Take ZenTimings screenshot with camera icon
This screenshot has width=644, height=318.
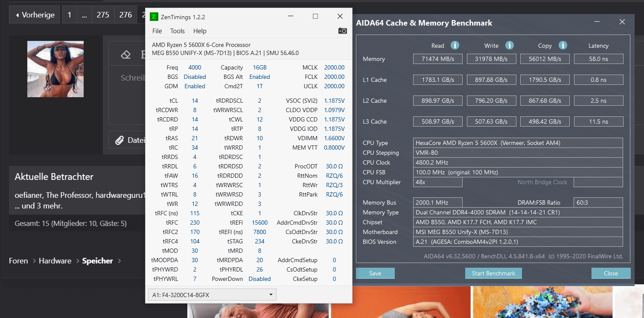[x=342, y=31]
